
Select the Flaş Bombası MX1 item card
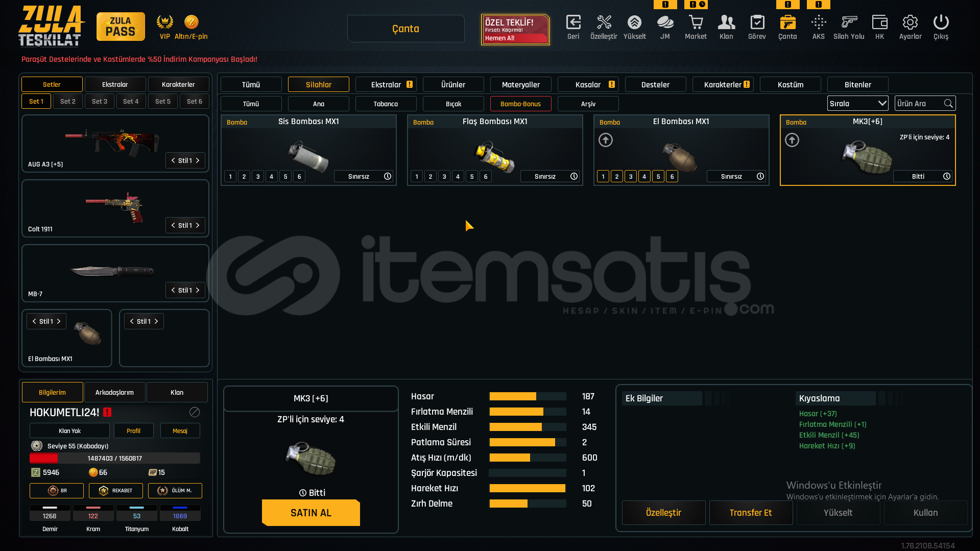[495, 150]
